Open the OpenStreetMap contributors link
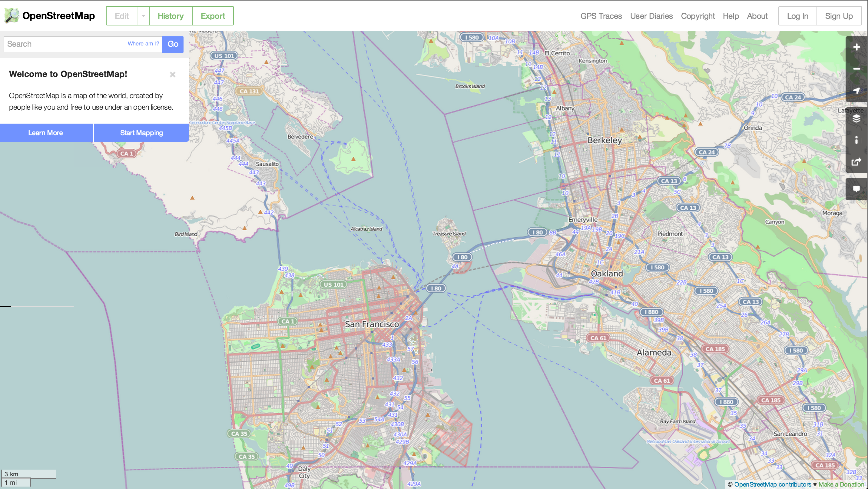This screenshot has height=489, width=868. 772,484
